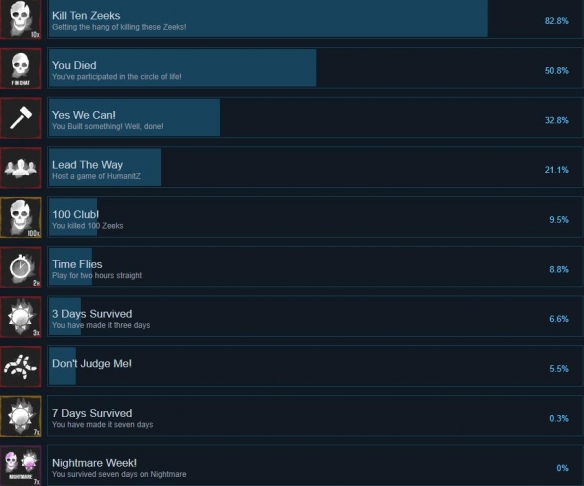
Task: Click the 100 Club skull icon
Action: point(21,217)
